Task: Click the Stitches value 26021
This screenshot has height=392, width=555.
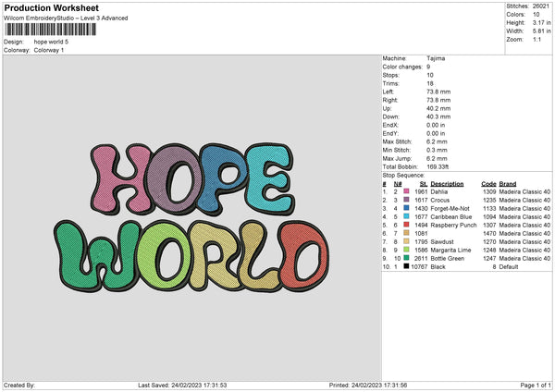Action: click(x=540, y=6)
